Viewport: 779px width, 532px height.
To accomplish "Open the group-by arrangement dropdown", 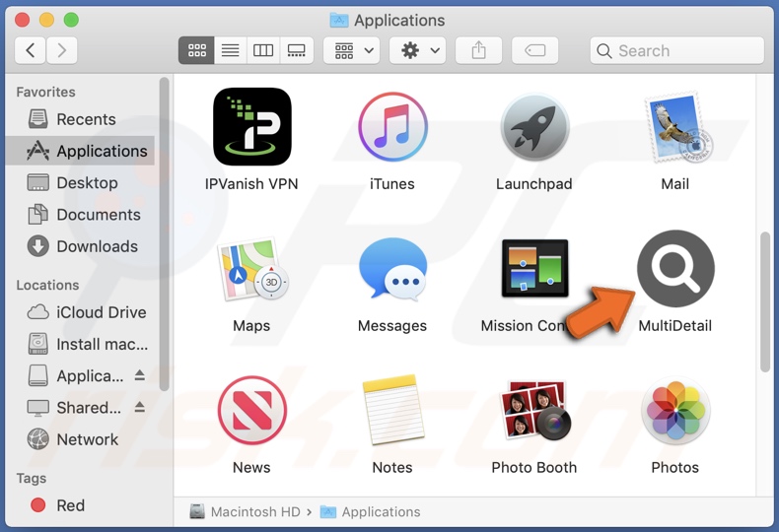I will [x=354, y=50].
